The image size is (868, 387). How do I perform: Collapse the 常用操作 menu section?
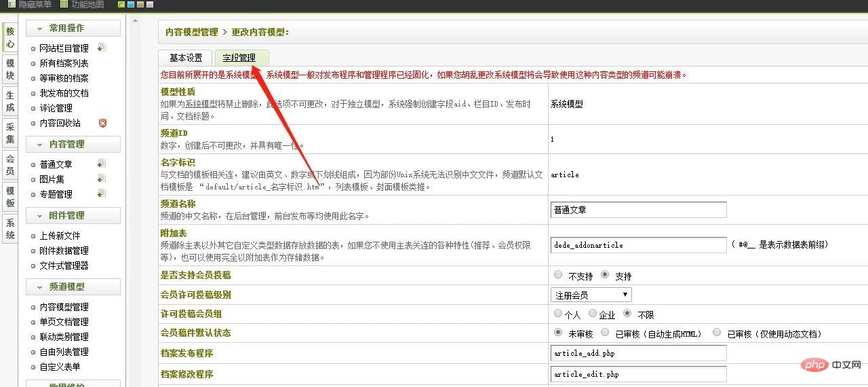click(x=73, y=28)
